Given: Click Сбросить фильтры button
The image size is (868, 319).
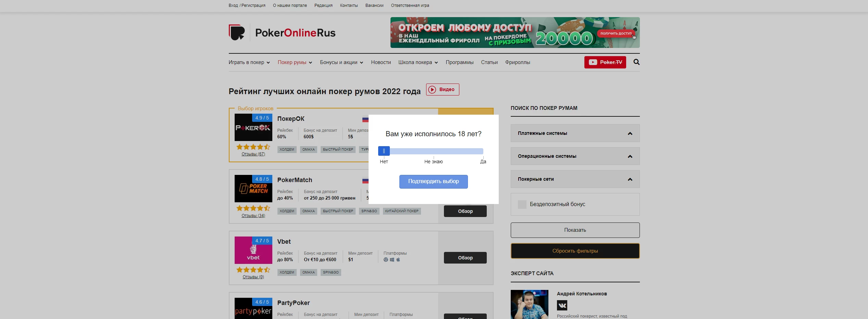Looking at the screenshot, I should (x=575, y=251).
